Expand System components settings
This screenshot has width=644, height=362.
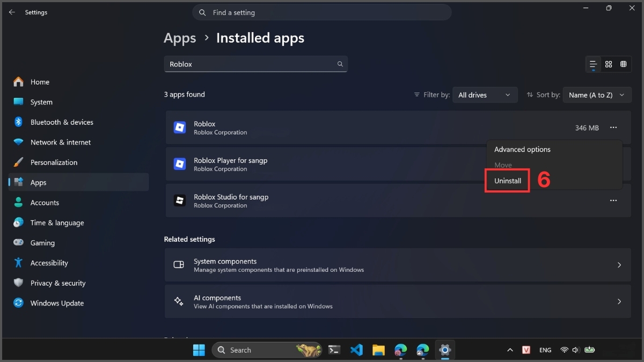click(398, 265)
